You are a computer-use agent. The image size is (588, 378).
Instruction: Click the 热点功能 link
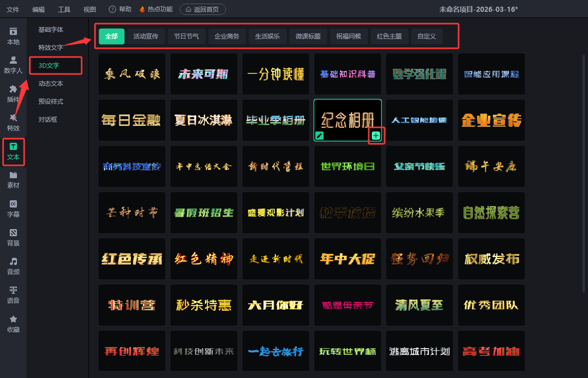pos(156,9)
